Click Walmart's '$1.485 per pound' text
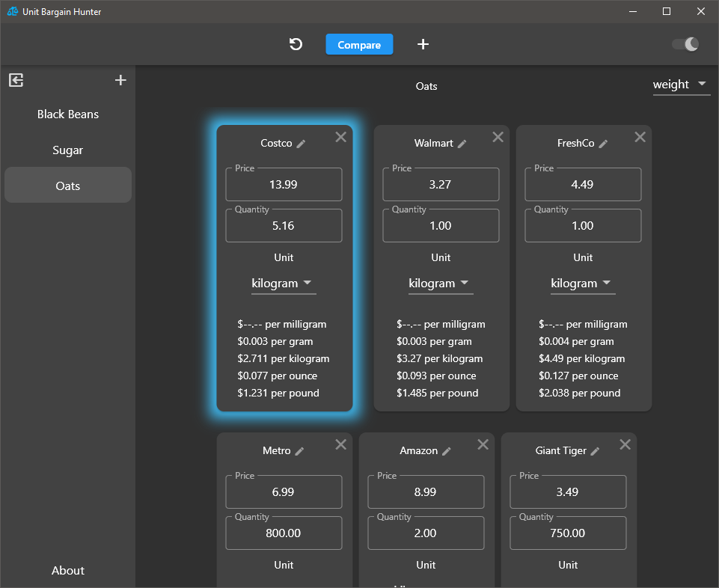The width and height of the screenshot is (719, 588). click(x=438, y=393)
